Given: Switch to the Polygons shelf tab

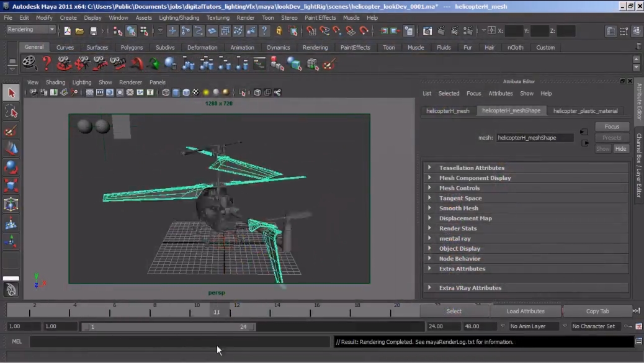Looking at the screenshot, I should pyautogui.click(x=132, y=47).
